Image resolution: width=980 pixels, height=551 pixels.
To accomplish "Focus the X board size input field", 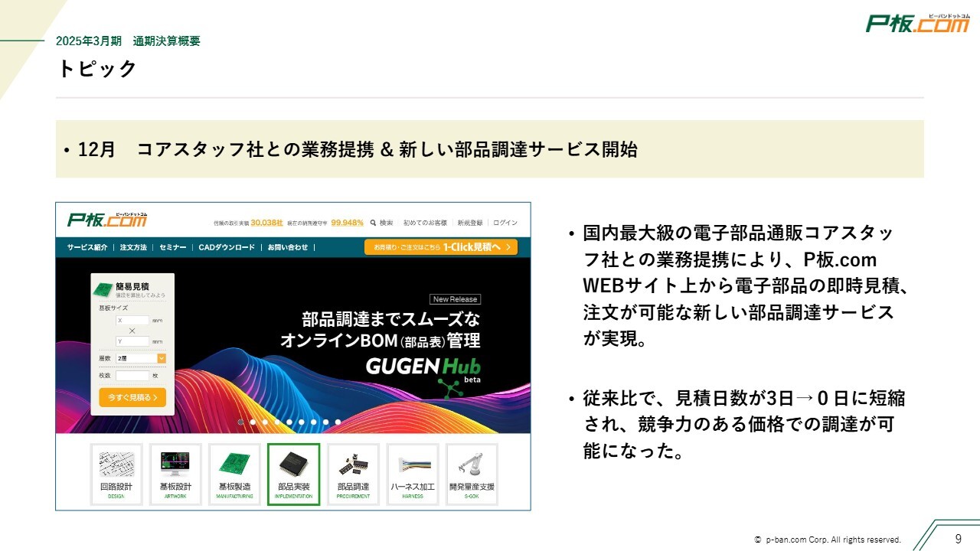I will click(132, 321).
